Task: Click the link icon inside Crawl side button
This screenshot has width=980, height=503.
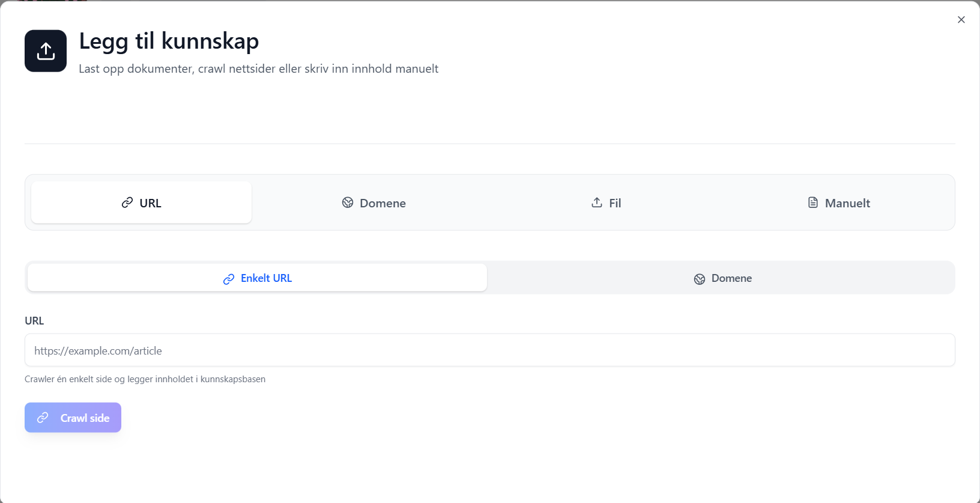Action: 43,418
